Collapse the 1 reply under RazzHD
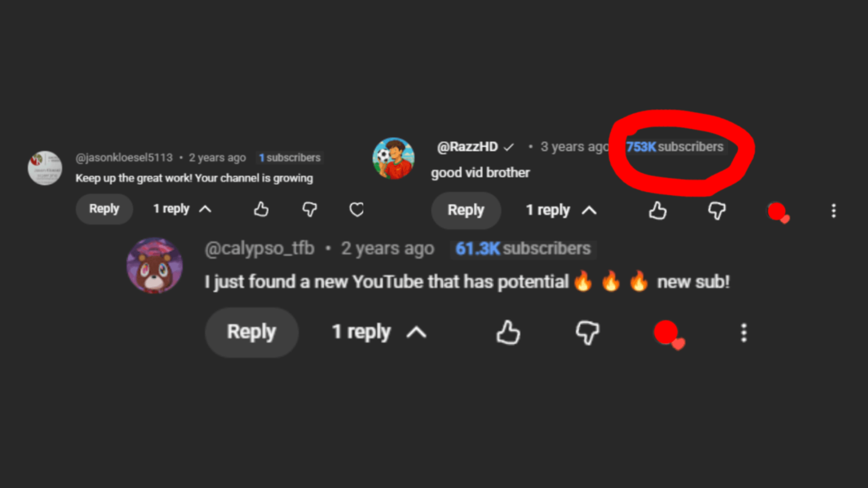This screenshot has width=868, height=488. pos(561,210)
